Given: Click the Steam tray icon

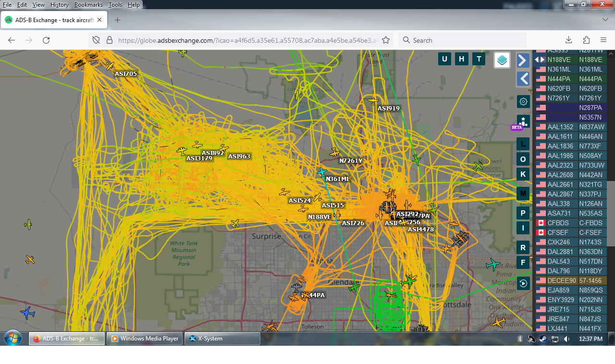Looking at the screenshot, I should point(543,339).
